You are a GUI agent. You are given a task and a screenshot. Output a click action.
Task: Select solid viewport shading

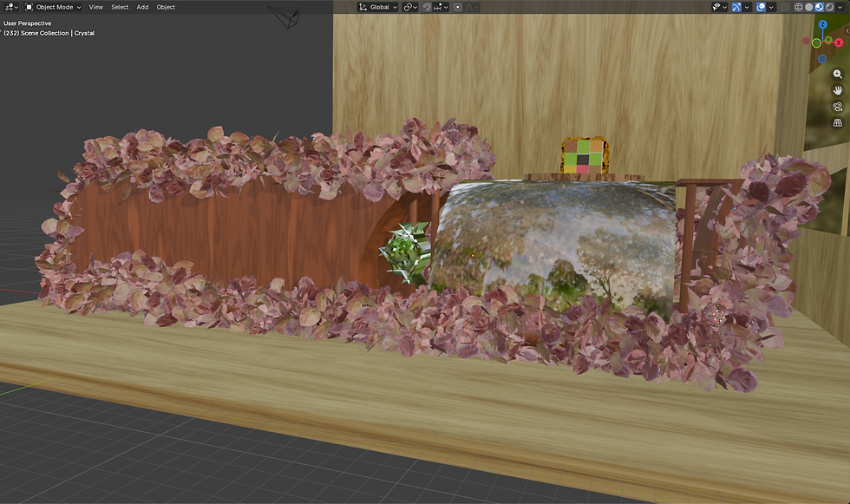click(x=808, y=7)
